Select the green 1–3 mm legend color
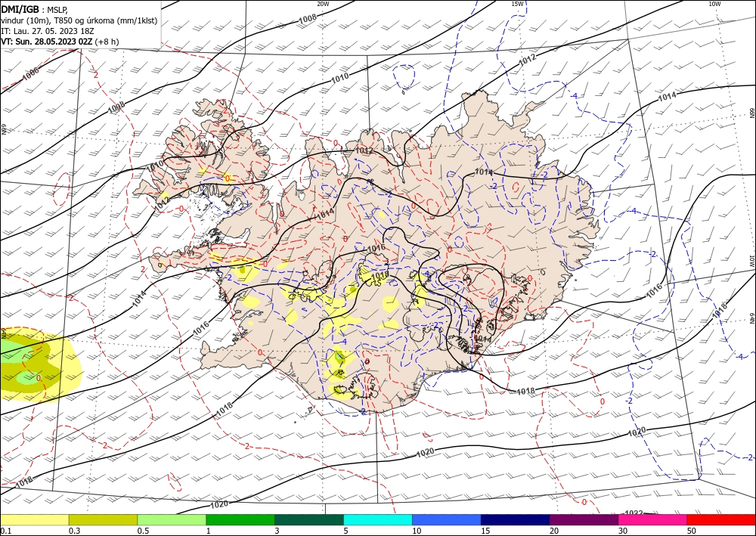Image resolution: width=756 pixels, height=536 pixels. pyautogui.click(x=240, y=520)
